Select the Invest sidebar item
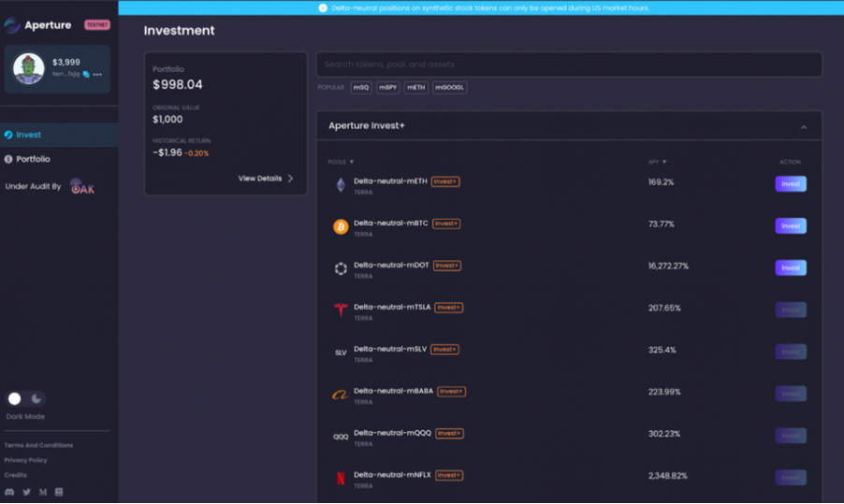Screen dimensions: 844x504 click(x=59, y=135)
